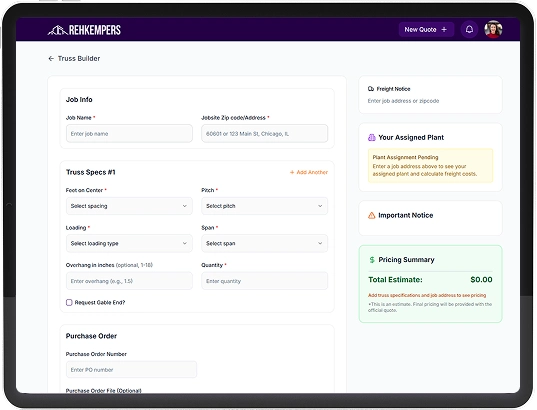This screenshot has height=410, width=537.
Task: Open the Select loading type dropdown
Action: coord(129,244)
